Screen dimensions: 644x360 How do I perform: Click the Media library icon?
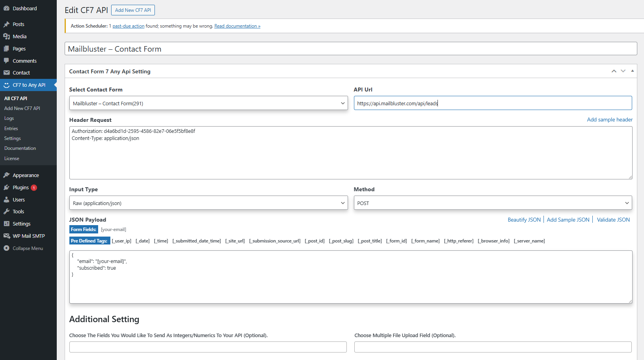coord(6,36)
